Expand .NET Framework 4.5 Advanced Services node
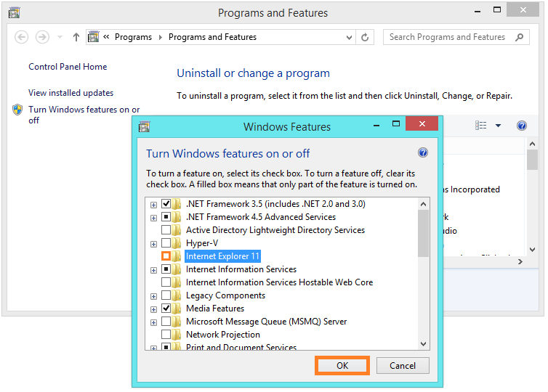 click(153, 219)
